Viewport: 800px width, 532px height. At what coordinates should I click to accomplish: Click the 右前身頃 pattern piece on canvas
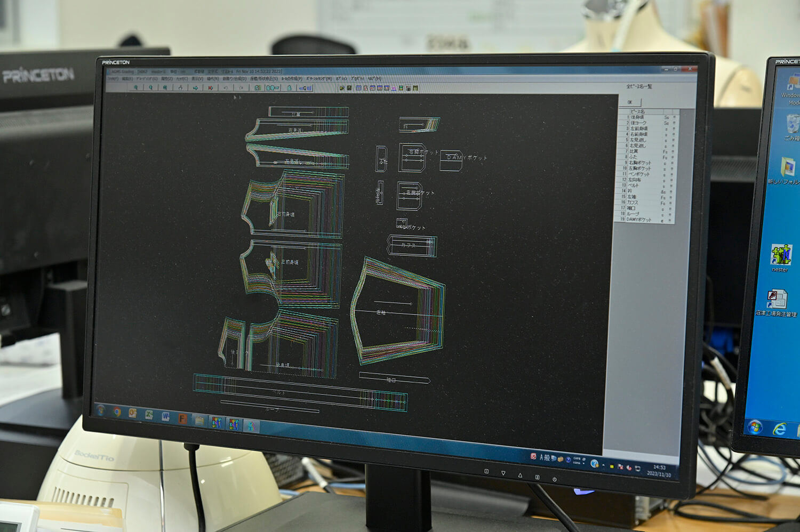tap(292, 205)
